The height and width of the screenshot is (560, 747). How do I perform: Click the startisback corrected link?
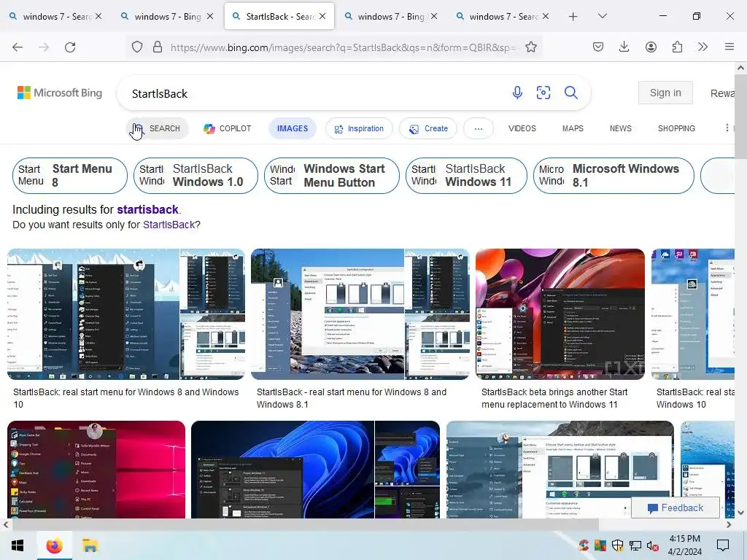pos(147,209)
